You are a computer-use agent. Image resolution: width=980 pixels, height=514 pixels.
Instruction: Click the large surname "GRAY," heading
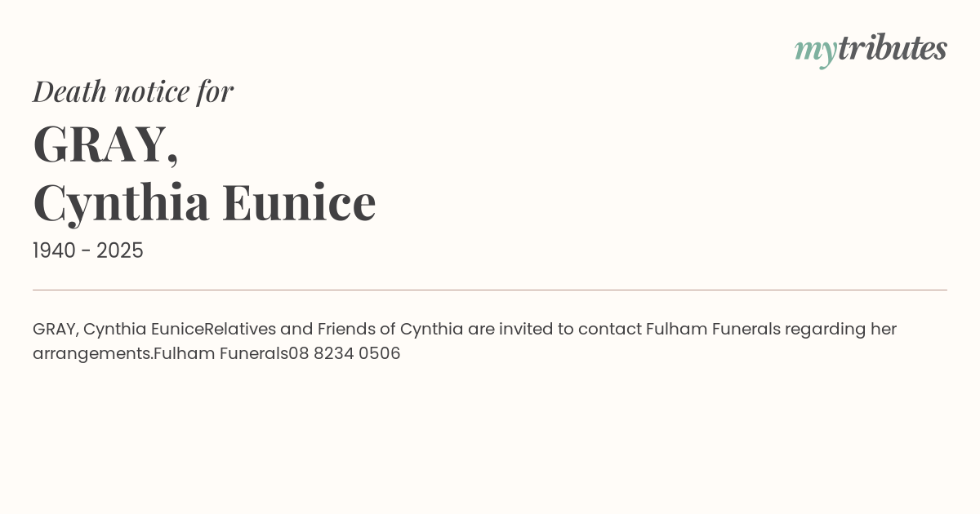click(x=105, y=144)
